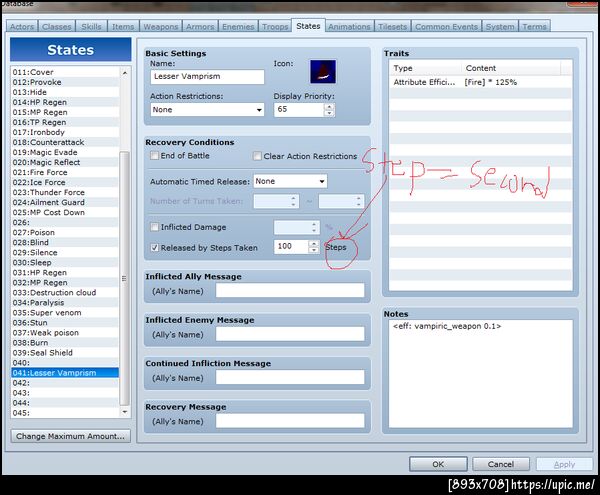Open the Action Restrictions dropdown
Screen dimensions: 600x495
[x=207, y=109]
